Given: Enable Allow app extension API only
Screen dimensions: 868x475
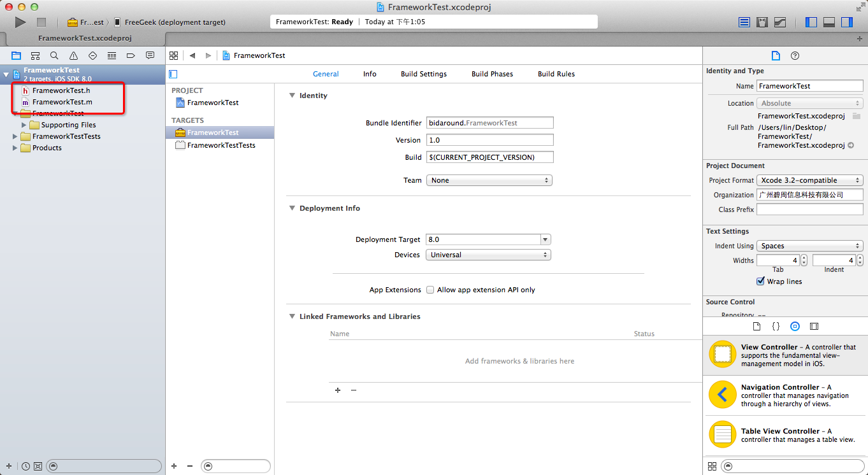Looking at the screenshot, I should pyautogui.click(x=430, y=290).
